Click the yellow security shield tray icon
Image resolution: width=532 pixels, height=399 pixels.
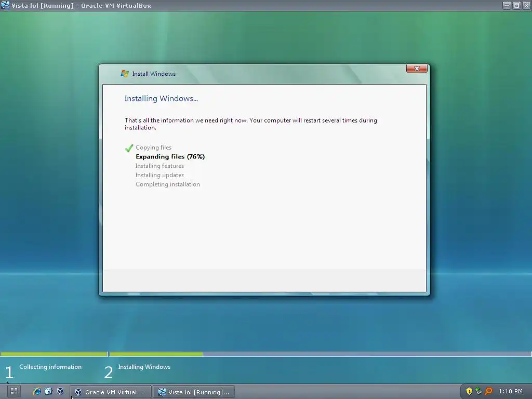[x=469, y=391]
